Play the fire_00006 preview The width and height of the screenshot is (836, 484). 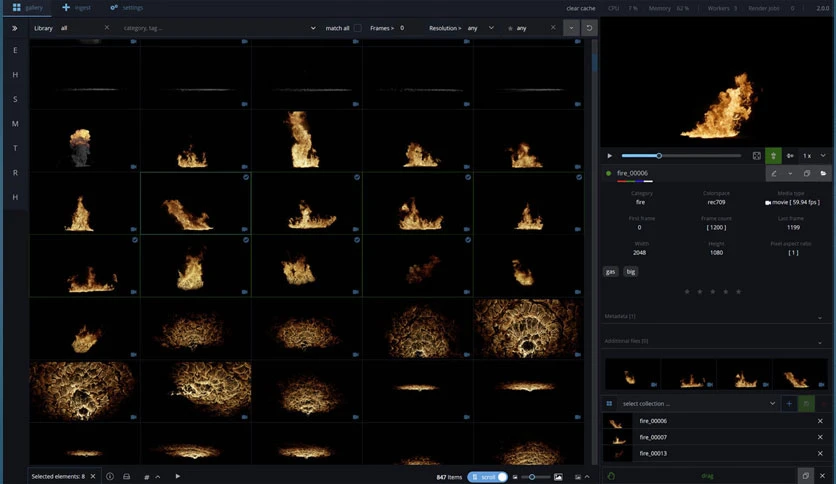609,156
